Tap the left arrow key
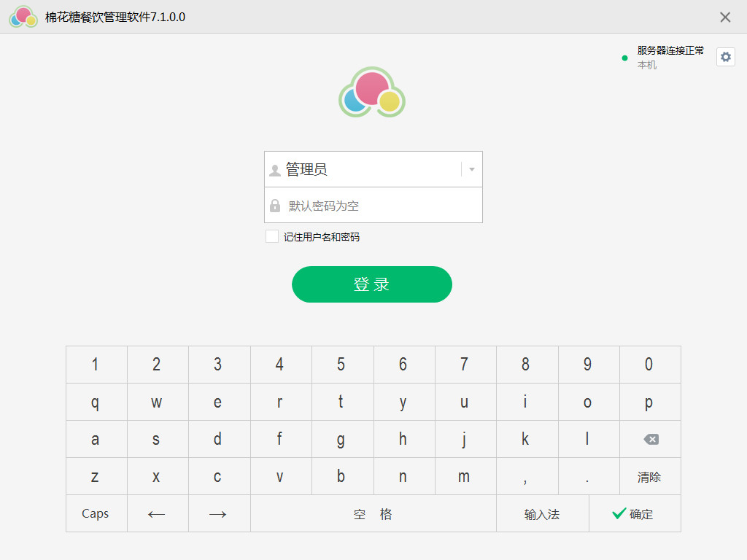 pos(158,513)
